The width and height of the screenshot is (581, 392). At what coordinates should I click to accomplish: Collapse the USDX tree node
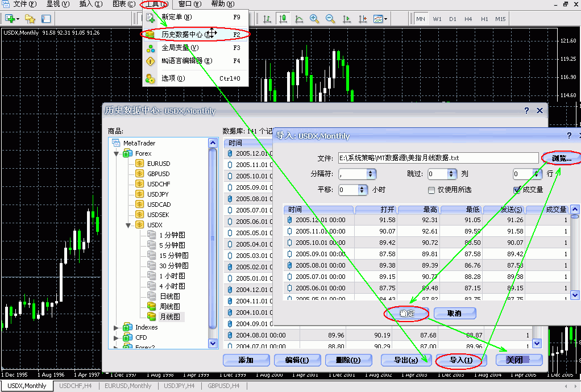128,225
